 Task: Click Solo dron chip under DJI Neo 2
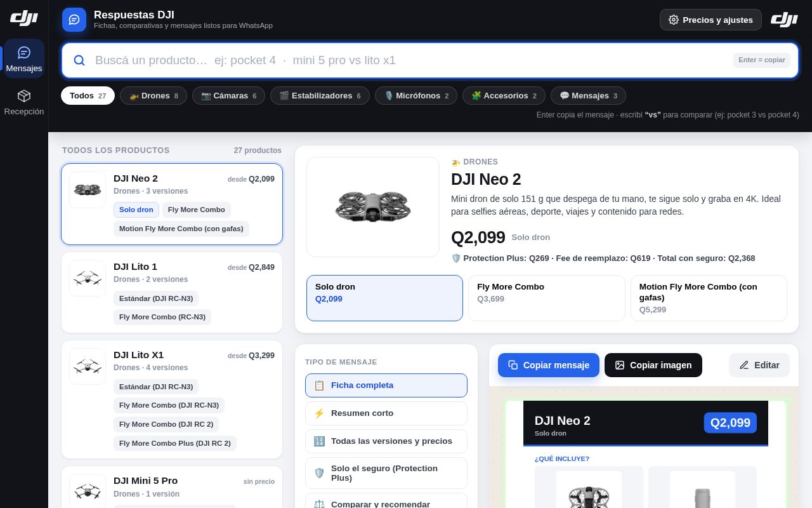(136, 210)
